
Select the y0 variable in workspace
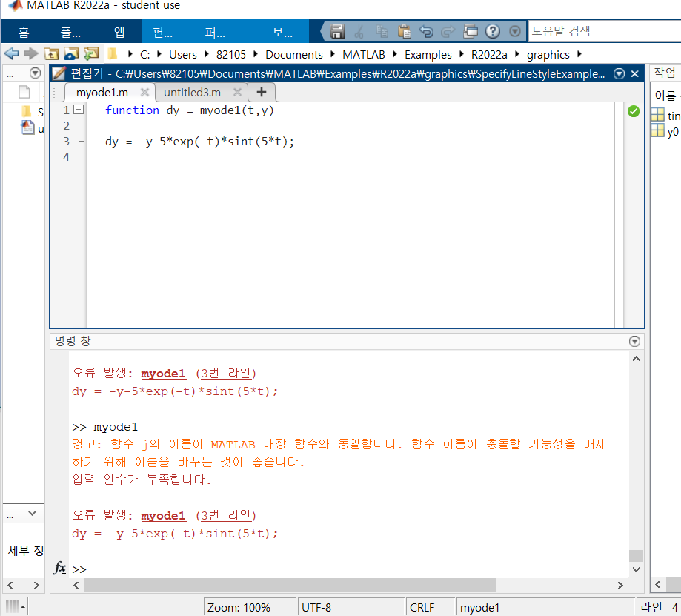coord(665,132)
